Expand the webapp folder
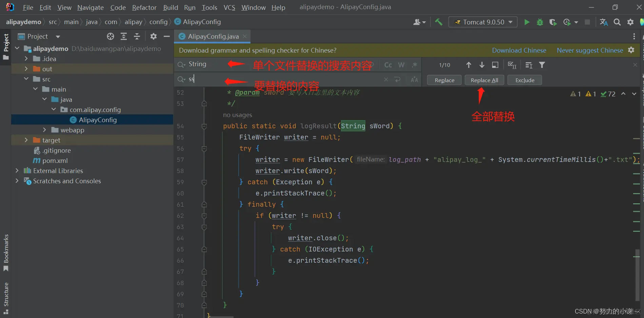The height and width of the screenshot is (318, 644). [x=44, y=130]
